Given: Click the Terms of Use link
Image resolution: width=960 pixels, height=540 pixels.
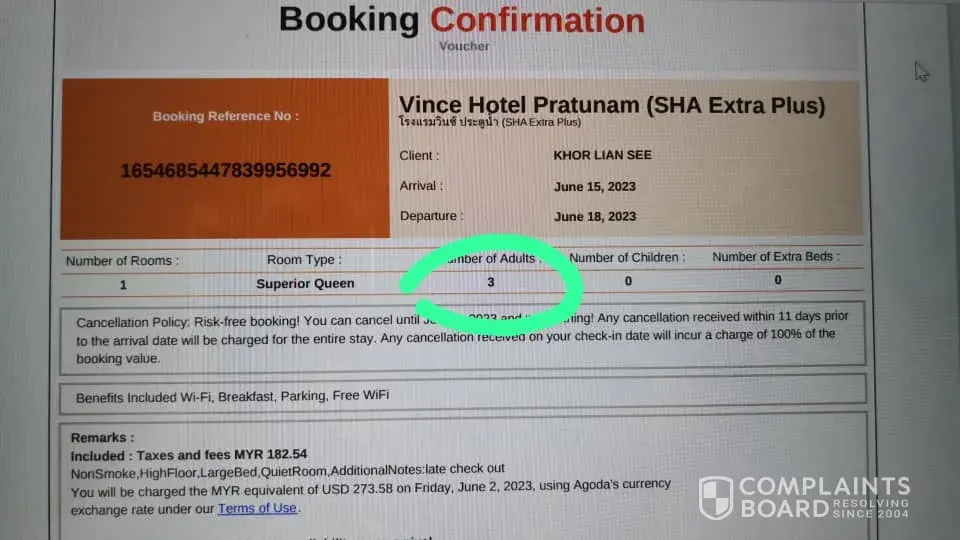Looking at the screenshot, I should pyautogui.click(x=257, y=508).
